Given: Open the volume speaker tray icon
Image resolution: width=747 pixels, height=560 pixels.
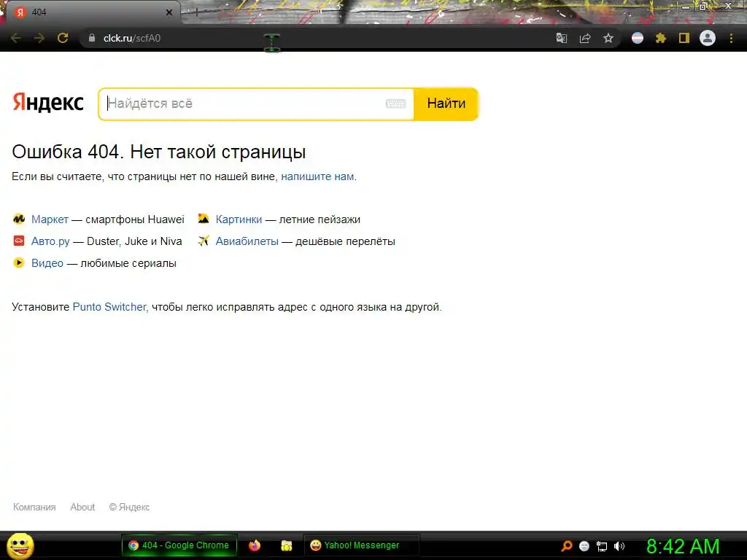Looking at the screenshot, I should pos(619,546).
